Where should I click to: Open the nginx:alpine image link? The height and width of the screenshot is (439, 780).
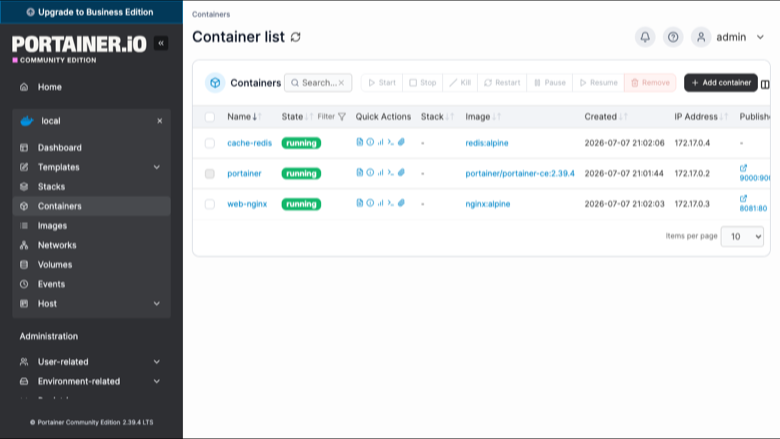488,204
